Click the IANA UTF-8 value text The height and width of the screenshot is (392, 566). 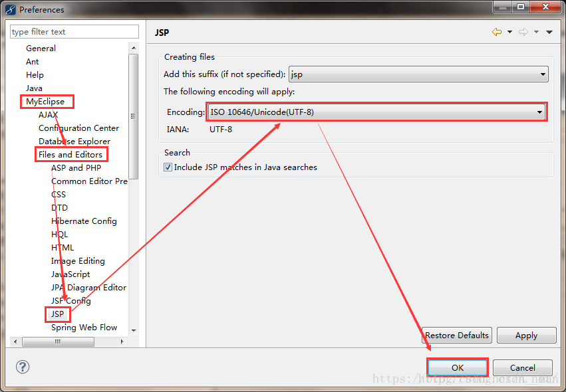pos(221,130)
